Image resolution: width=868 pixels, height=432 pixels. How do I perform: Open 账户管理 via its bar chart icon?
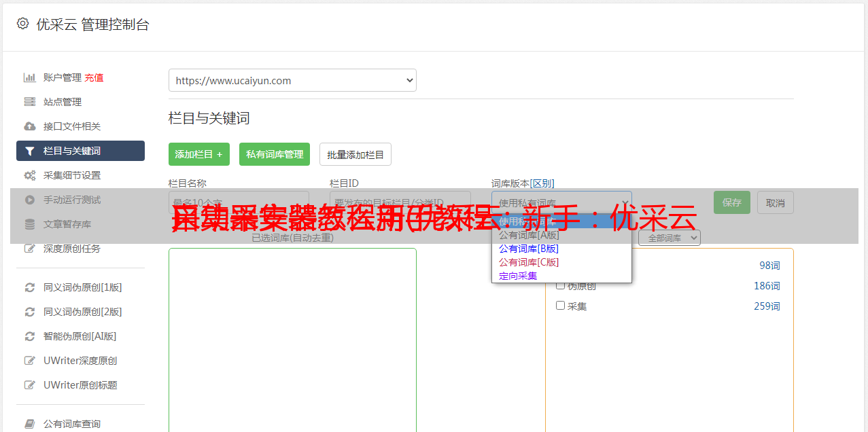point(29,77)
